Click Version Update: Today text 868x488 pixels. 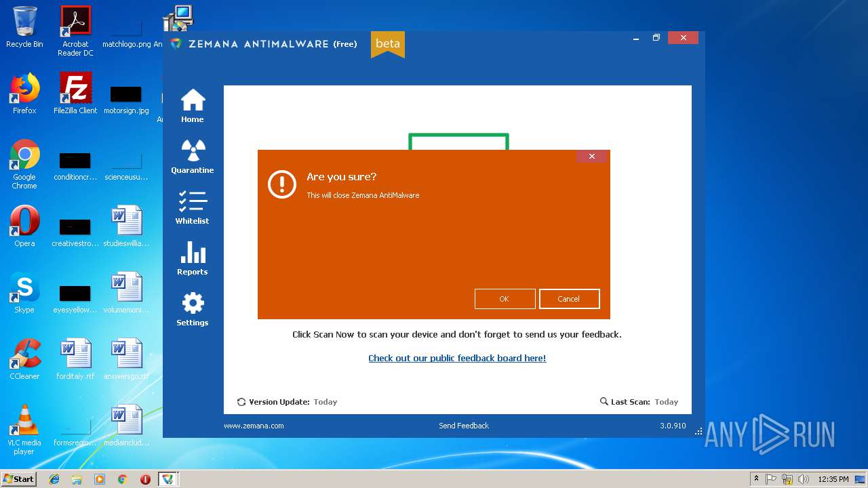pos(293,402)
